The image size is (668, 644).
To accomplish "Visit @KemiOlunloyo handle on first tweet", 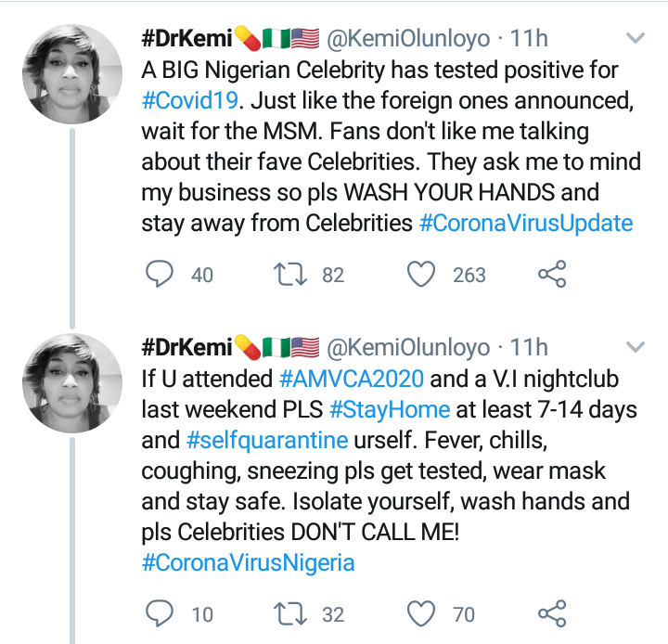I will click(408, 39).
